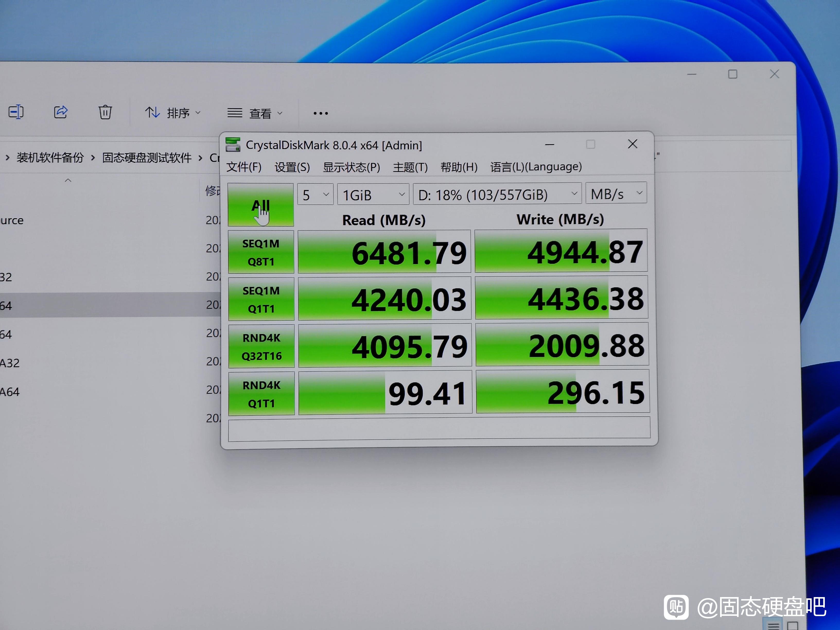This screenshot has width=840, height=630.
Task: Run the RND4K Q1T1 test
Action: click(x=261, y=394)
